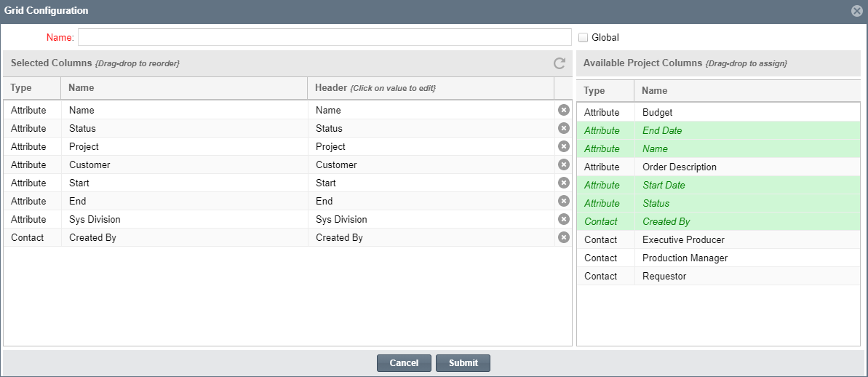The image size is (868, 377).
Task: Edit the Customer header value
Action: [x=431, y=165]
